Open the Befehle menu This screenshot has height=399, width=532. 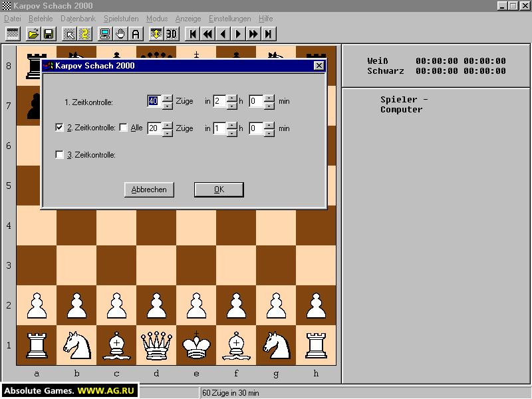click(x=41, y=19)
